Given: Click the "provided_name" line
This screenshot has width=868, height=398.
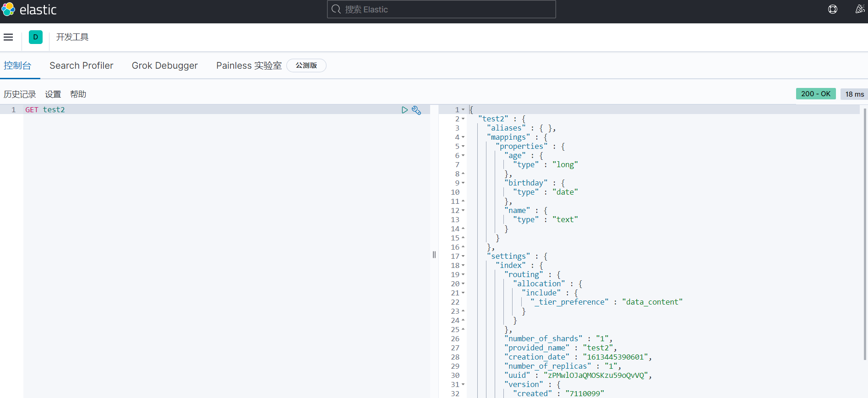Looking at the screenshot, I should click(x=561, y=348).
